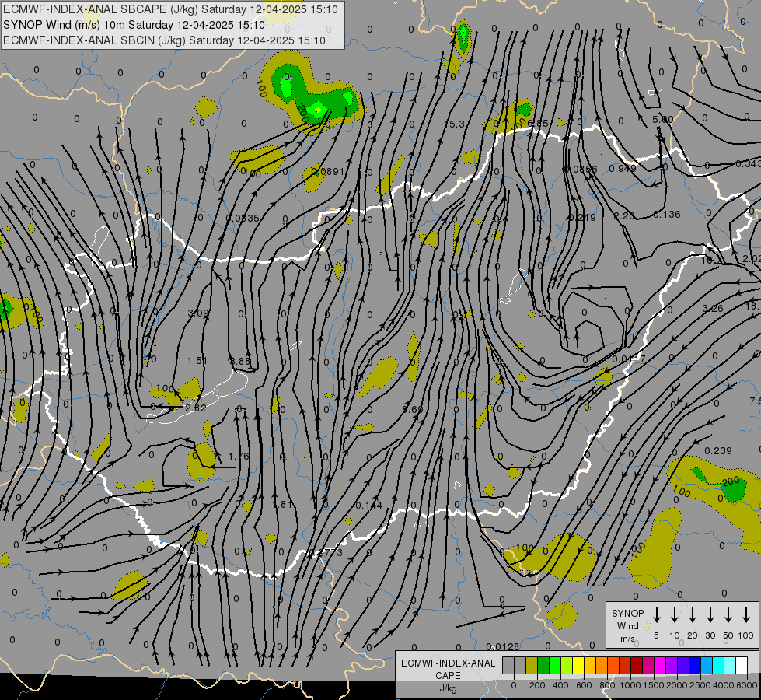
Task: Click the wind arrow above the 5 label
Action: point(656,615)
